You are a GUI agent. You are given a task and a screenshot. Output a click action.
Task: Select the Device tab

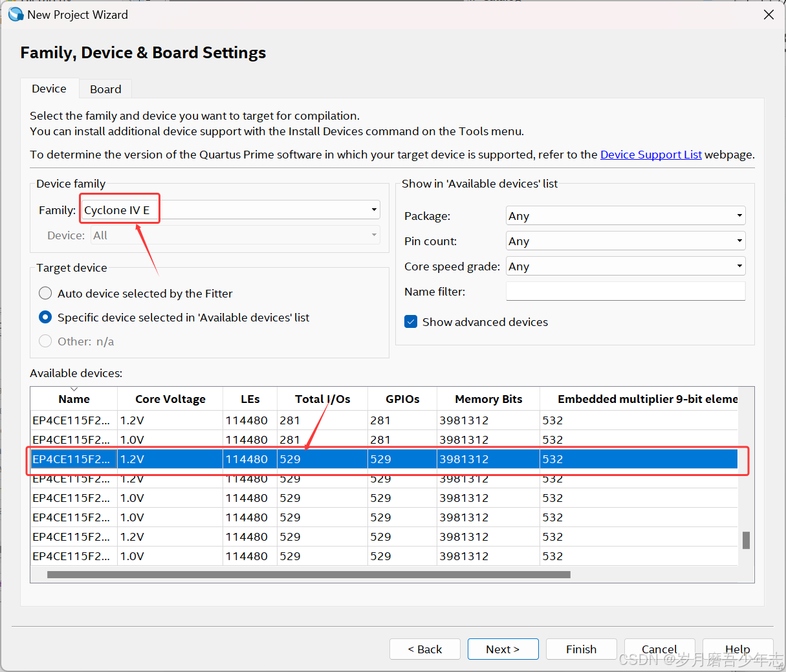pyautogui.click(x=49, y=89)
